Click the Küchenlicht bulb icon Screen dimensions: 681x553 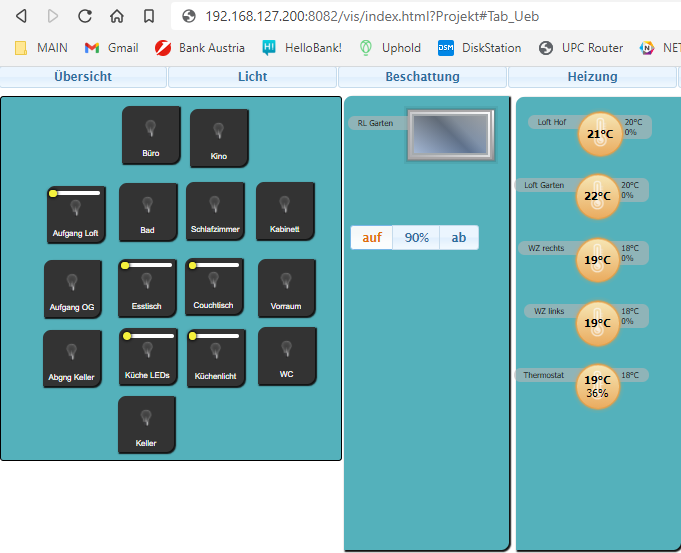click(216, 351)
